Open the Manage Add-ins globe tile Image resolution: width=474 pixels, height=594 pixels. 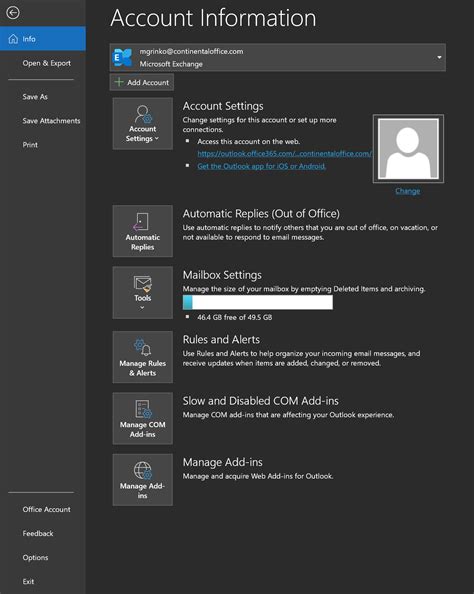point(142,480)
